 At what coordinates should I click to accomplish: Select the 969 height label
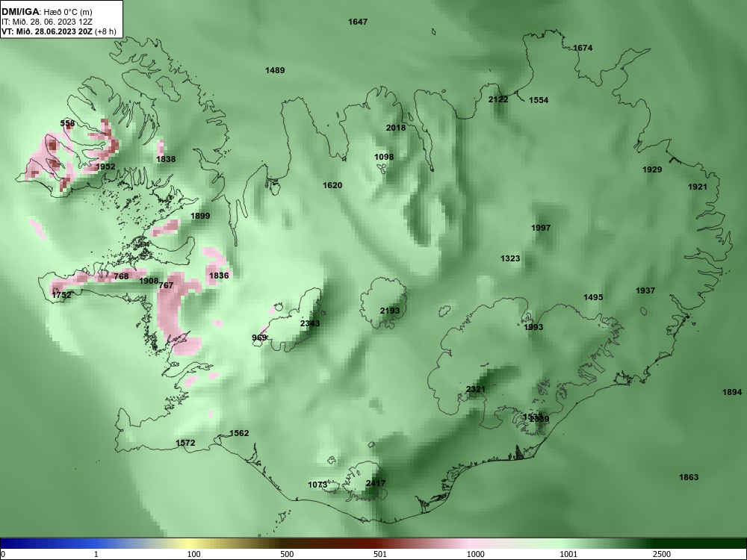259,338
